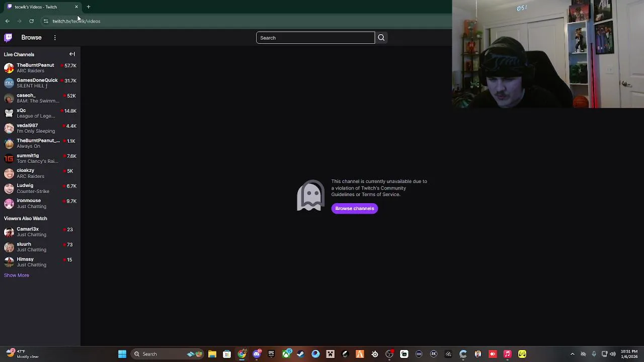
Task: Open Discord from the taskbar
Action: coord(257,354)
